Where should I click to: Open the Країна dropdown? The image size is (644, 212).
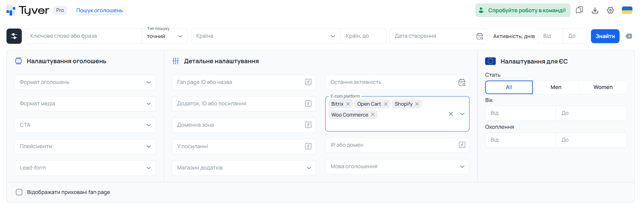pos(266,36)
